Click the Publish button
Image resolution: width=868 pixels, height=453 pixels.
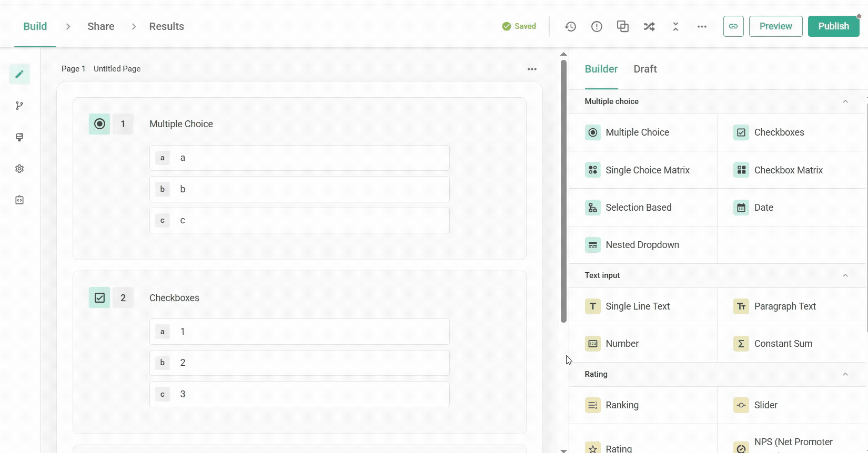pos(833,26)
